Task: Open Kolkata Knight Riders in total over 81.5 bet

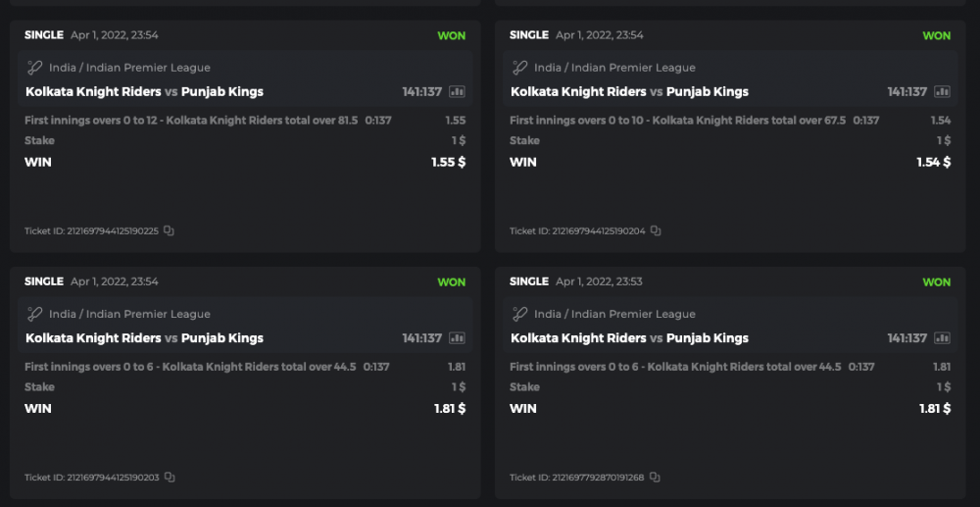Action: (93, 92)
